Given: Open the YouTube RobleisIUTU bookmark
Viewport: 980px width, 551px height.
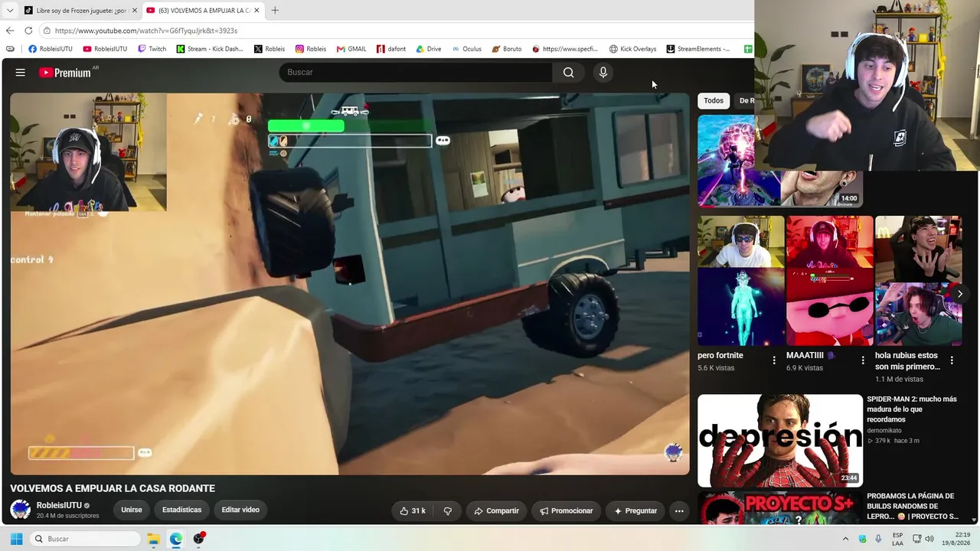Looking at the screenshot, I should click(105, 49).
